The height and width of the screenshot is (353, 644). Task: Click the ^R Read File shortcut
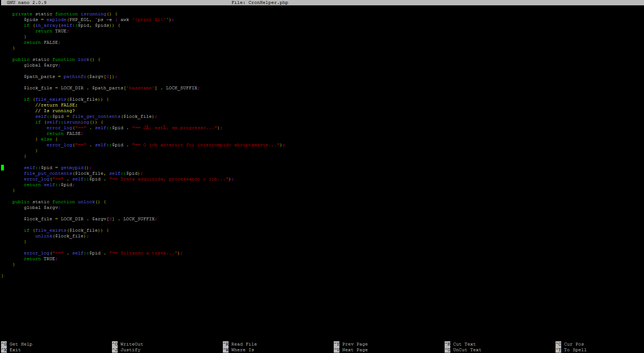click(240, 344)
